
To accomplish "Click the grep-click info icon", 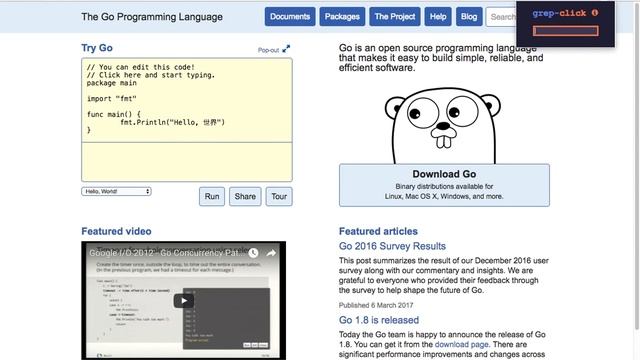I will (595, 13).
